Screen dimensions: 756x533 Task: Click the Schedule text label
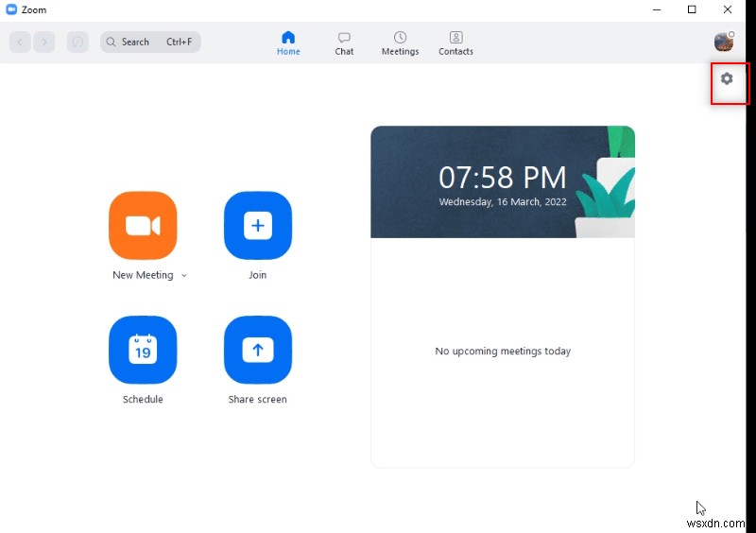click(x=143, y=400)
